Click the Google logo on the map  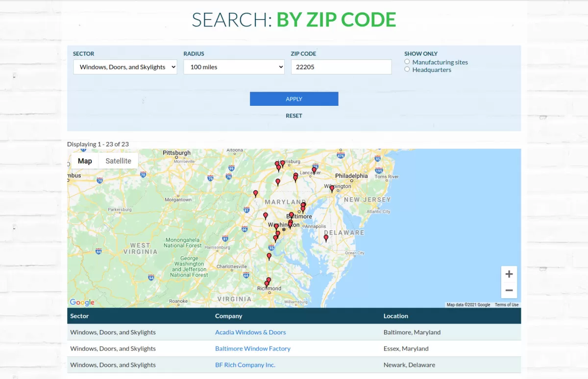[82, 302]
